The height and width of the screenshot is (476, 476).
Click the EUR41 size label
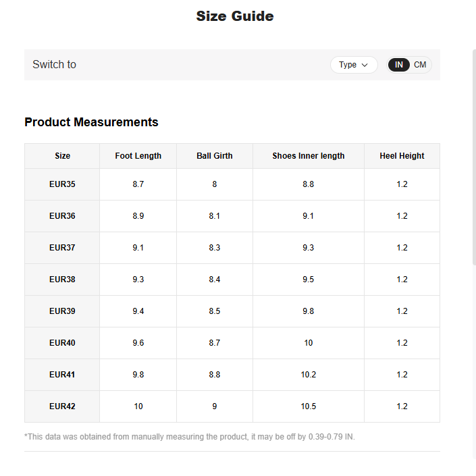tap(62, 375)
